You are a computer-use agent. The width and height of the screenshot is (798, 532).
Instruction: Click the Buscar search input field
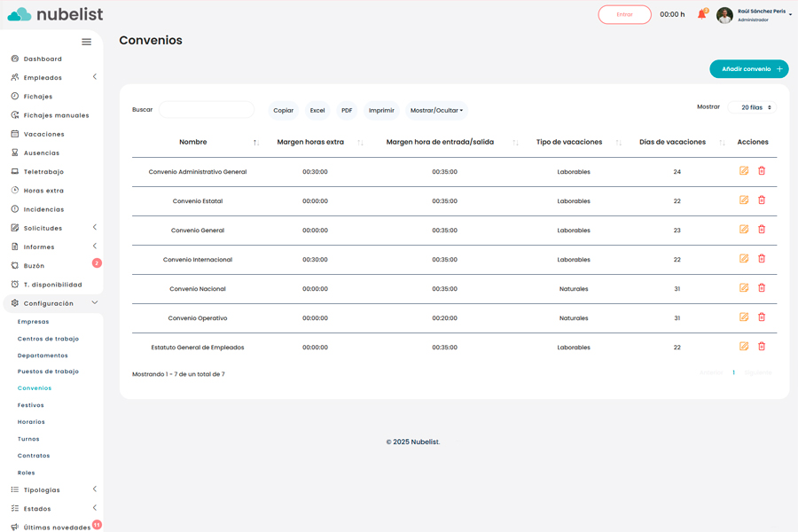(206, 110)
